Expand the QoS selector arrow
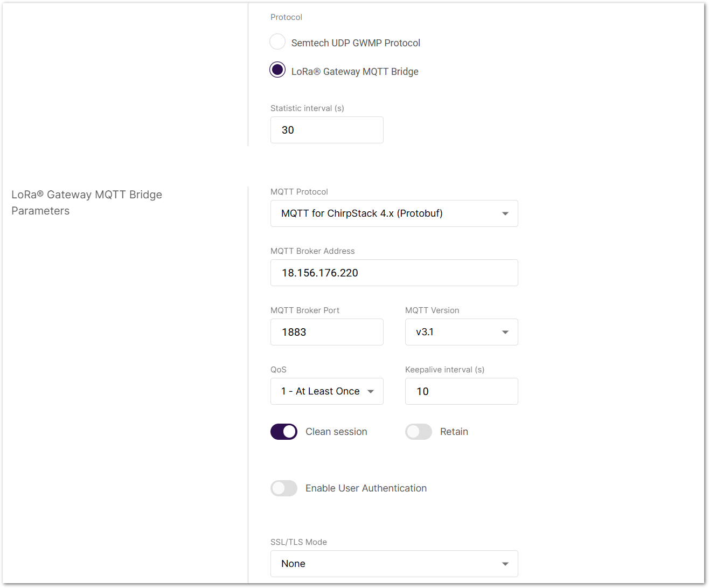 point(372,391)
